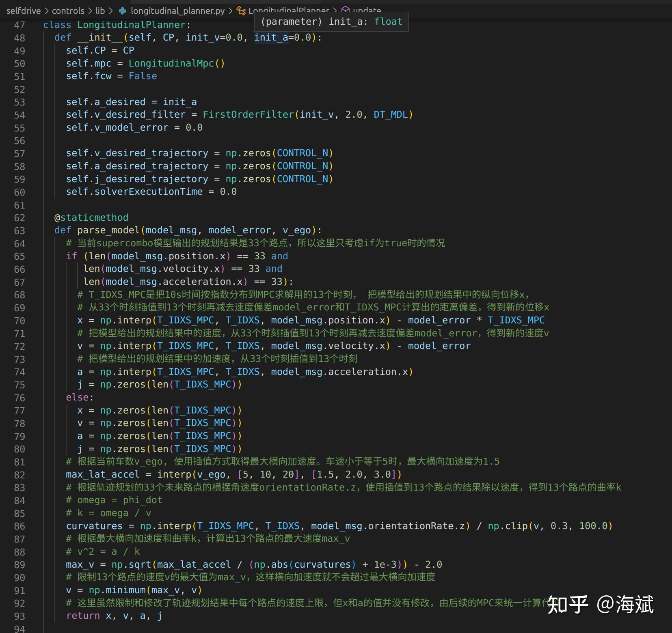
Task: Open the controls breadcrumb dropdown
Action: tap(68, 11)
